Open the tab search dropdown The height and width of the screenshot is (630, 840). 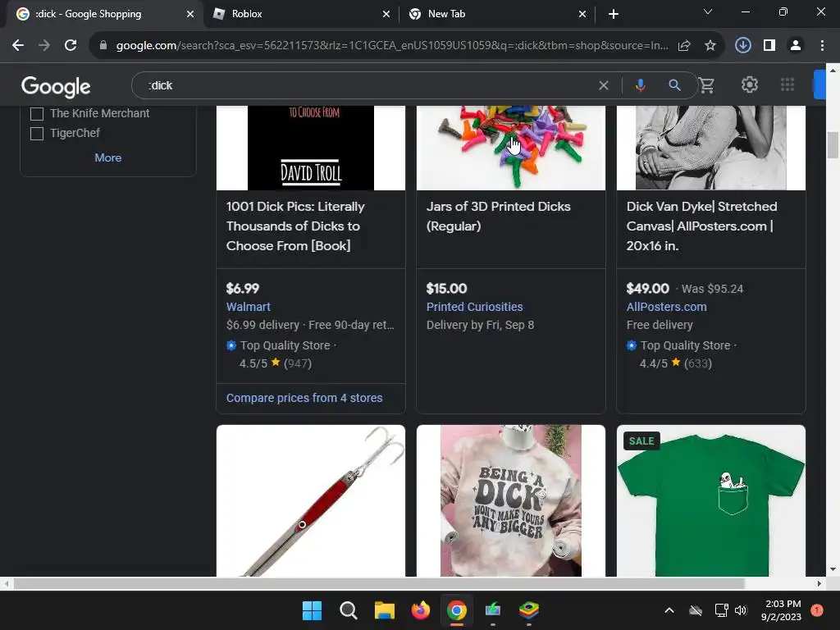[708, 11]
